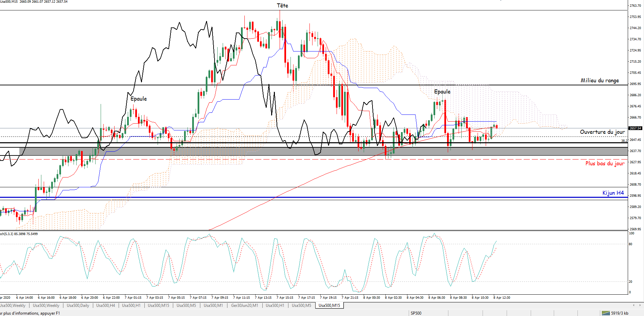The image size is (644, 316).
Task: Click the 2598.95 price on the scale
Action: (635, 196)
